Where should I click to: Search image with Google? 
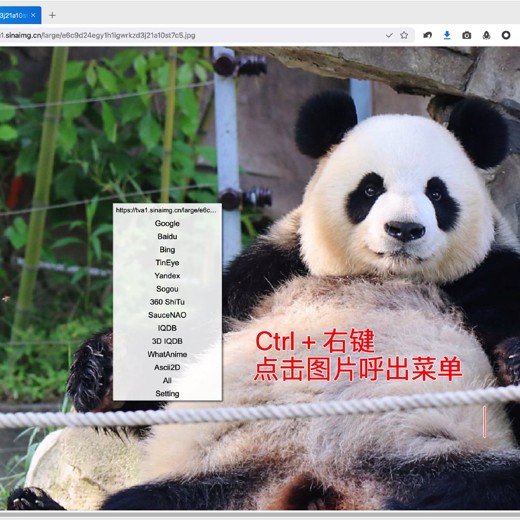coord(167,223)
